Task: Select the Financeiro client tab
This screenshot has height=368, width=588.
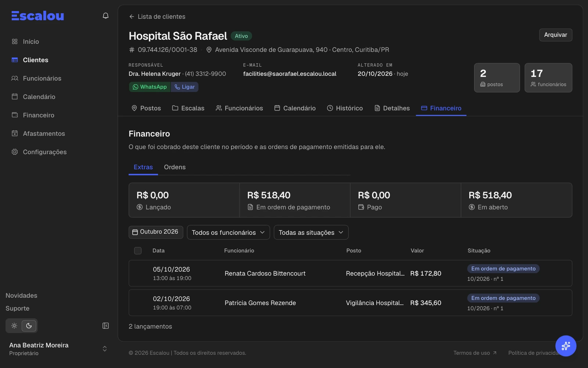Action: click(441, 108)
